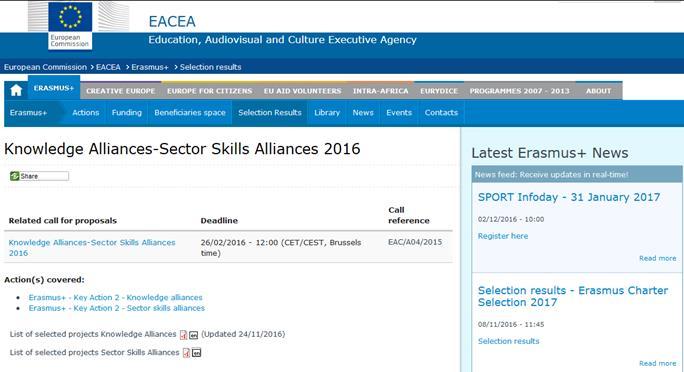Click Erasmus+ in the blue submenu
This screenshot has width=684, height=372.
28,113
